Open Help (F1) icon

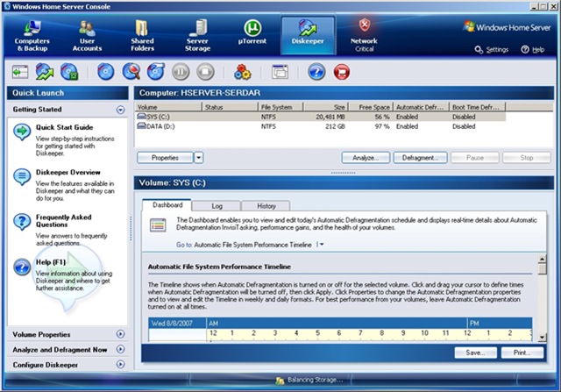[22, 267]
